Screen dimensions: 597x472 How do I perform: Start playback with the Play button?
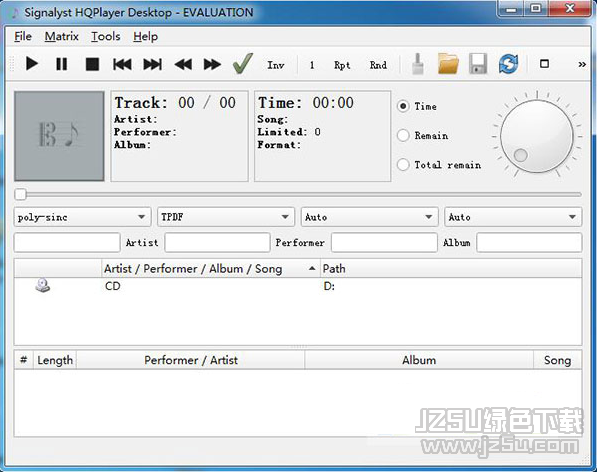(32, 64)
